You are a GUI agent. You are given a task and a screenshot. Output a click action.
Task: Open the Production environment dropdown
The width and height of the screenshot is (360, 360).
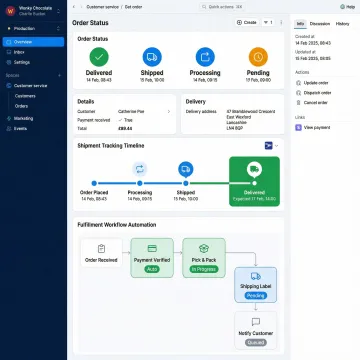click(33, 29)
